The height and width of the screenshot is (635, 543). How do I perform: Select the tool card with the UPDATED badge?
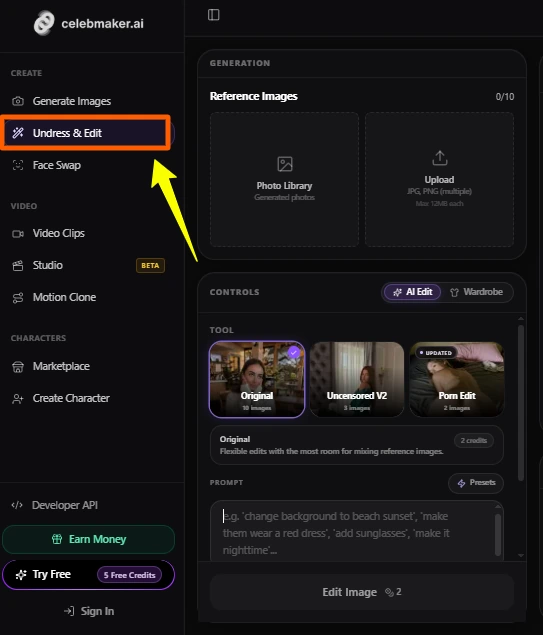457,379
